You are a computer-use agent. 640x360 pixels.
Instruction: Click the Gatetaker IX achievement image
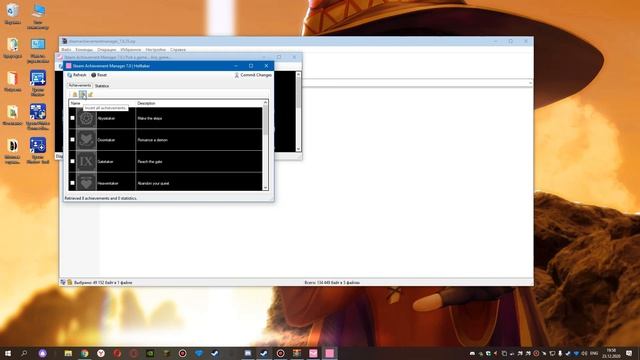point(86,161)
